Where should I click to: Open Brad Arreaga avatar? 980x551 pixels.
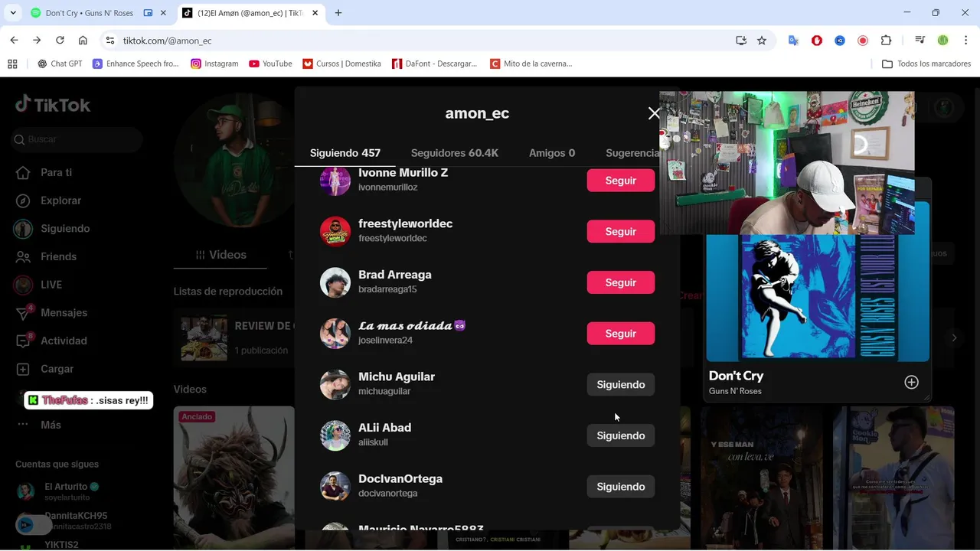[335, 282]
